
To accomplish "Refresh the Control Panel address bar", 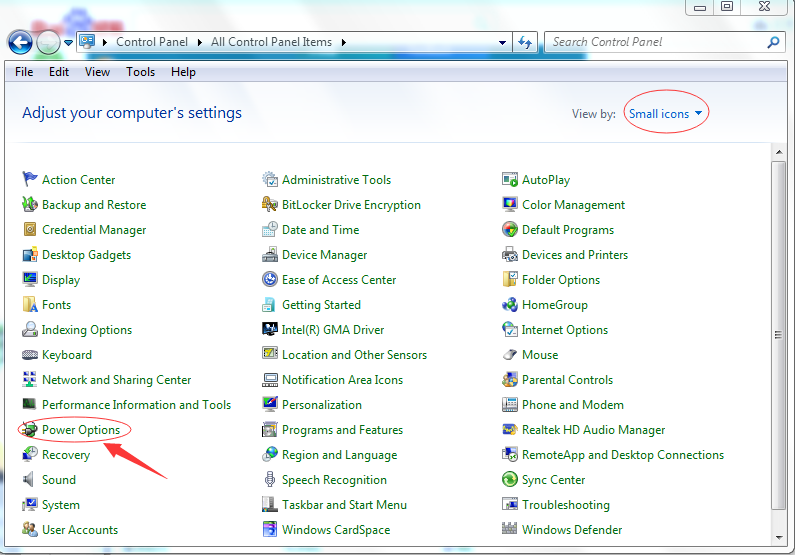I will (525, 43).
